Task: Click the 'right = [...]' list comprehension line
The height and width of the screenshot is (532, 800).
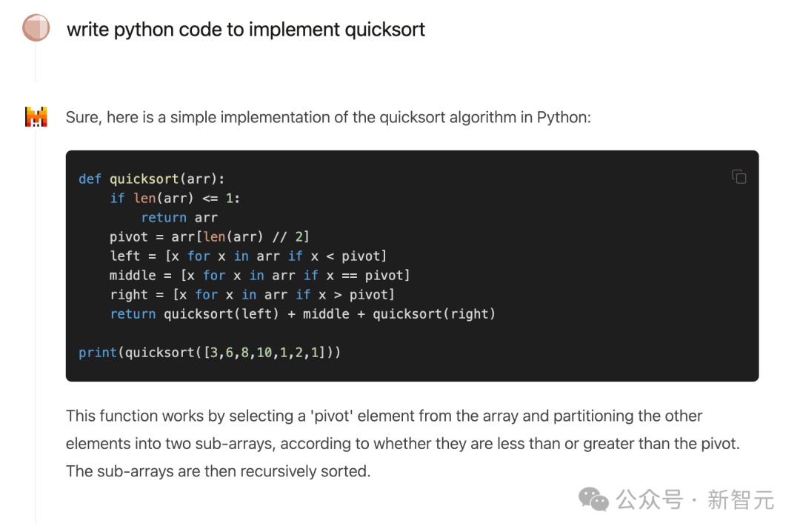Action: coord(252,294)
